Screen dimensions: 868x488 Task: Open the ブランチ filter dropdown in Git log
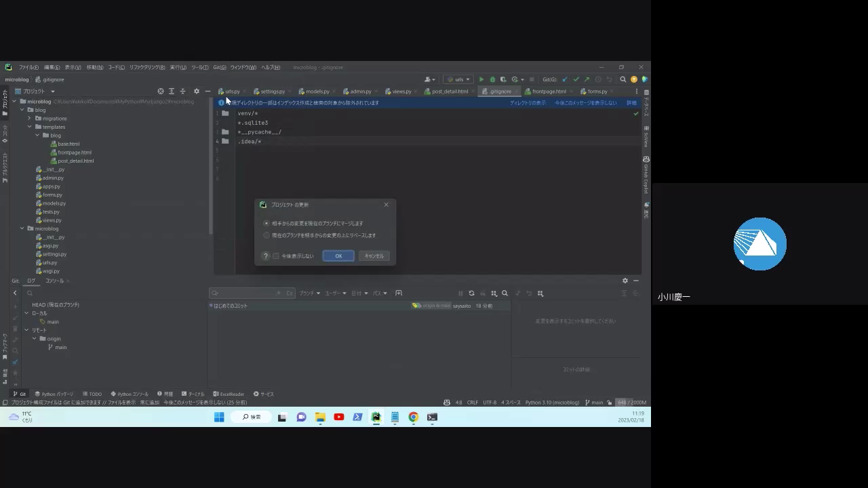tap(309, 293)
